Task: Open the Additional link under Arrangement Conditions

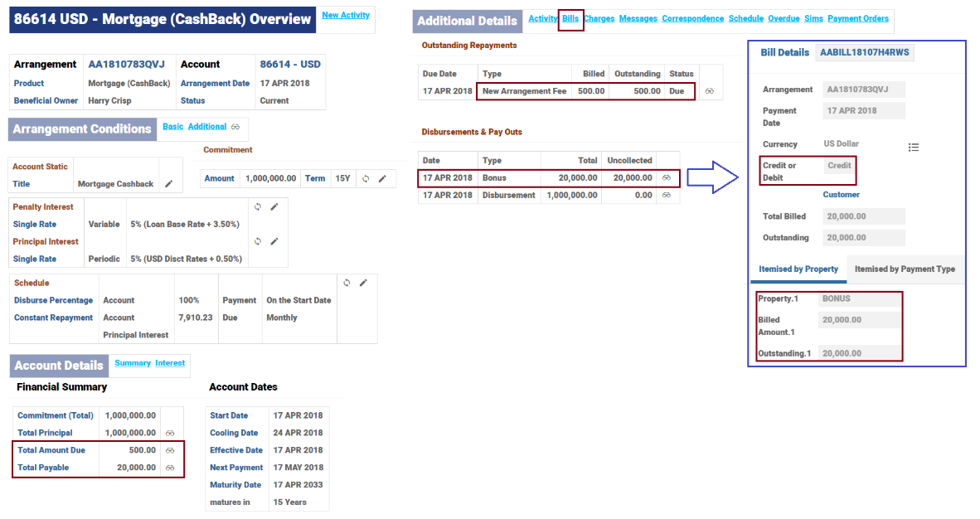Action: 207,126
